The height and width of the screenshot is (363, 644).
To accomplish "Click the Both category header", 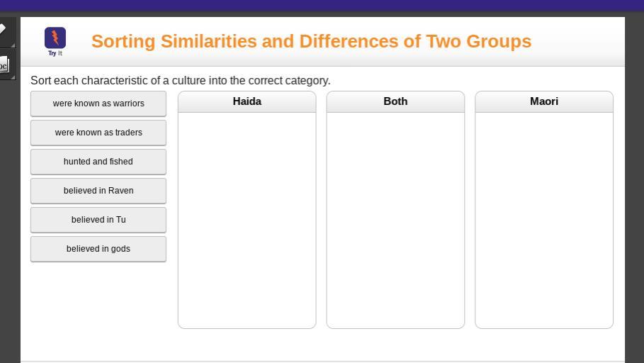I will point(395,101).
